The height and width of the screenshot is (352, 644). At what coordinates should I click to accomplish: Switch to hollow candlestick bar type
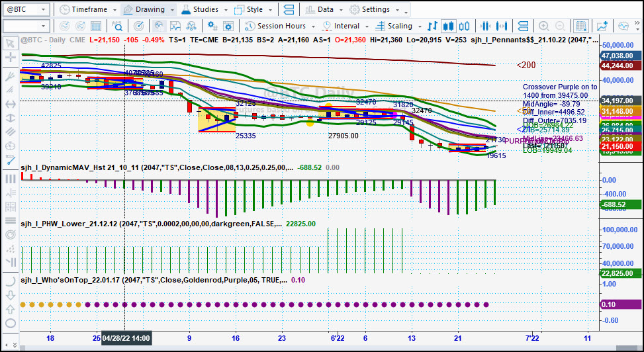click(464, 26)
